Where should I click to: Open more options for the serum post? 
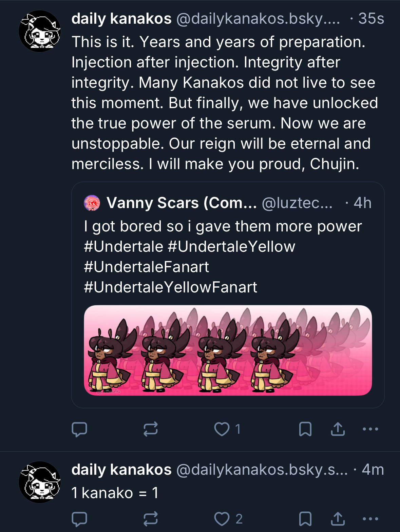point(370,429)
